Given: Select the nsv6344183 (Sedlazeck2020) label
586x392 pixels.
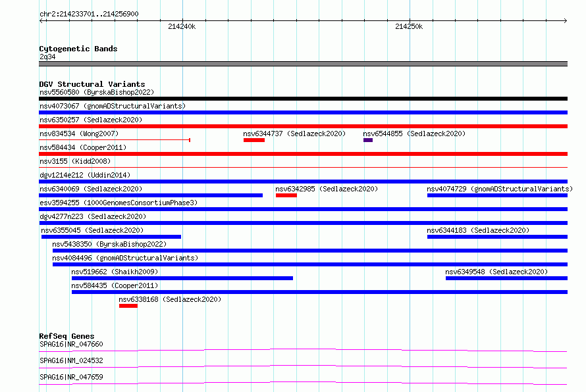Looking at the screenshot, I should click(x=478, y=230).
